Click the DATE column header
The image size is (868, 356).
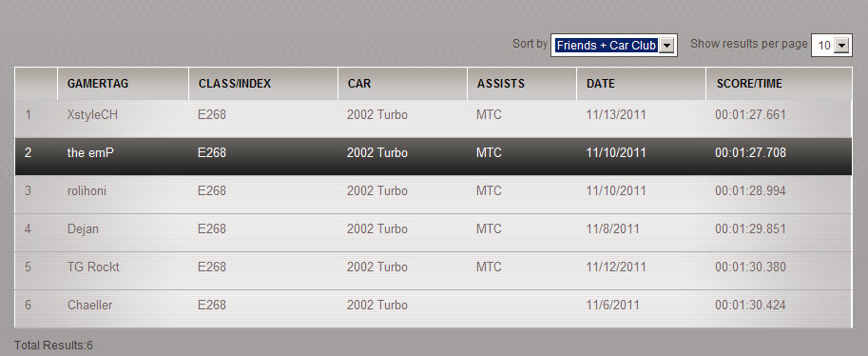[601, 84]
